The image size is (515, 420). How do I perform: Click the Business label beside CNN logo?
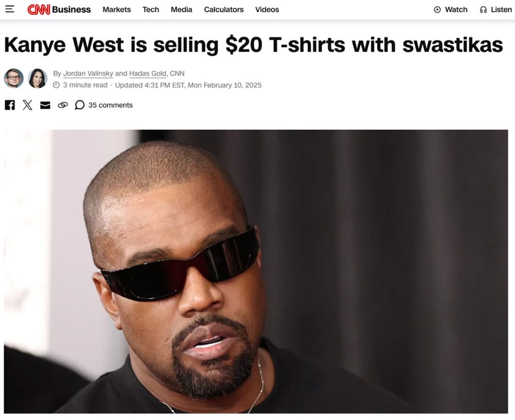pyautogui.click(x=71, y=9)
